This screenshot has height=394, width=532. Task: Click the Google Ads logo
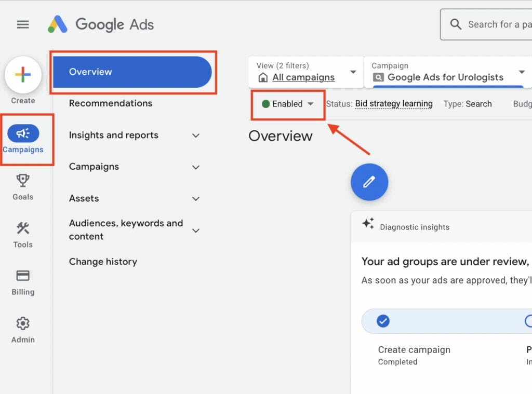101,24
